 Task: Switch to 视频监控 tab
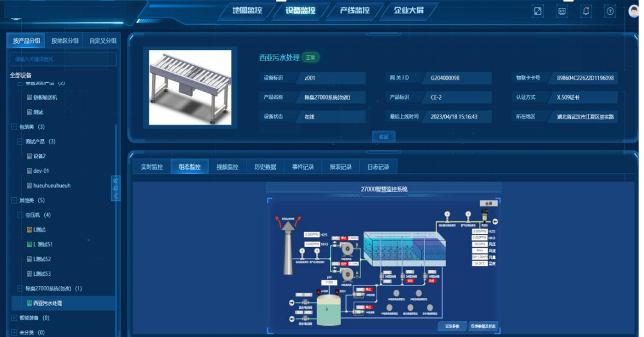[x=227, y=167]
